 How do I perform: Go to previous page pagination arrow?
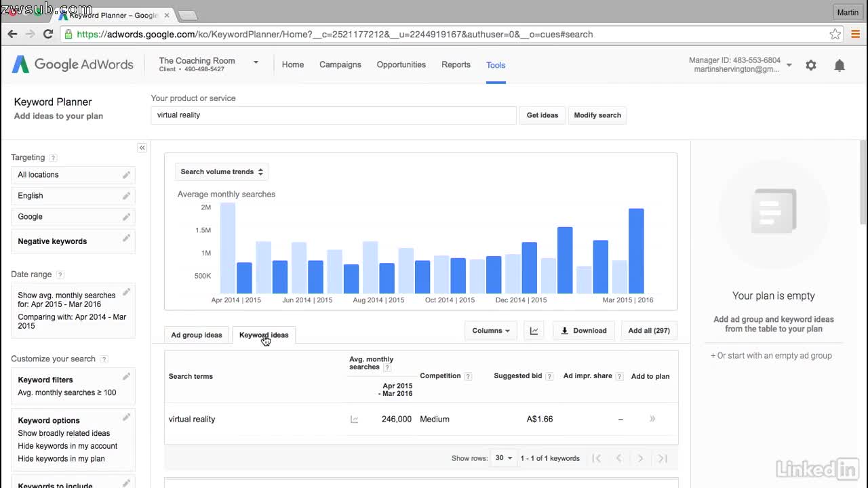[618, 458]
